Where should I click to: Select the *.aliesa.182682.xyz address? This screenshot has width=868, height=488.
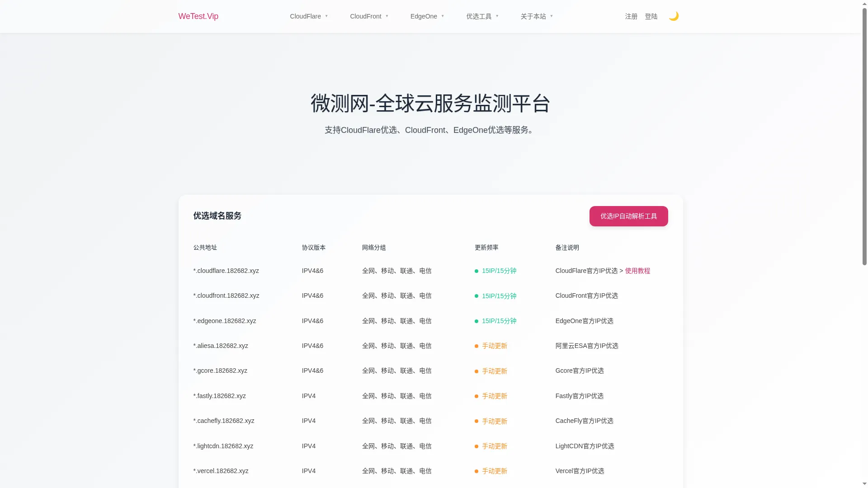(221, 346)
